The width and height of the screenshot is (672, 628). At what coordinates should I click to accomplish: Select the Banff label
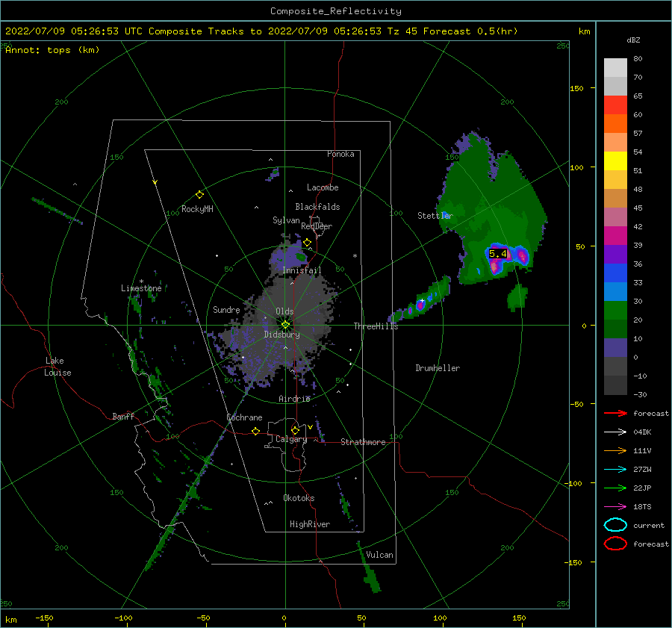pyautogui.click(x=123, y=417)
